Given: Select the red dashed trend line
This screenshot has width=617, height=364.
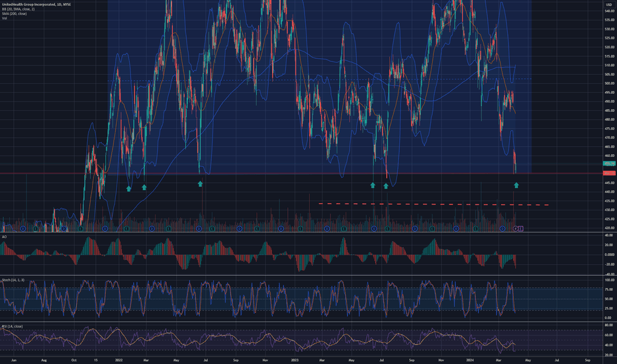Looking at the screenshot, I should [x=434, y=205].
